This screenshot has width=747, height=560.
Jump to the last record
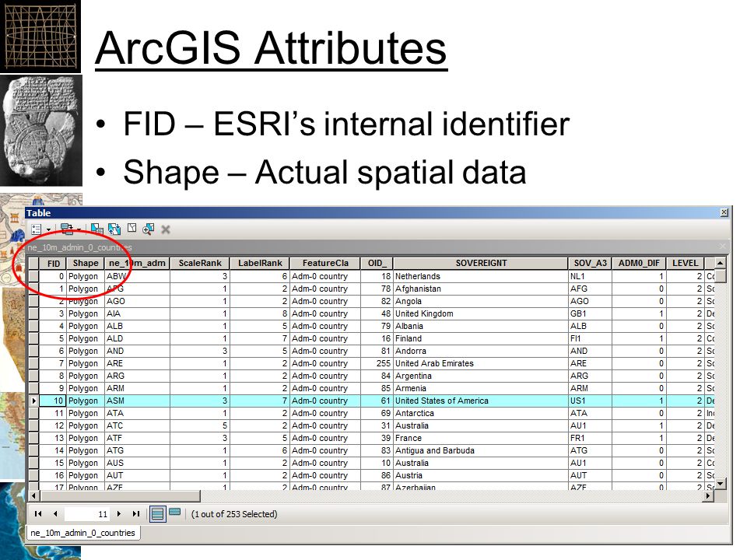click(x=136, y=514)
